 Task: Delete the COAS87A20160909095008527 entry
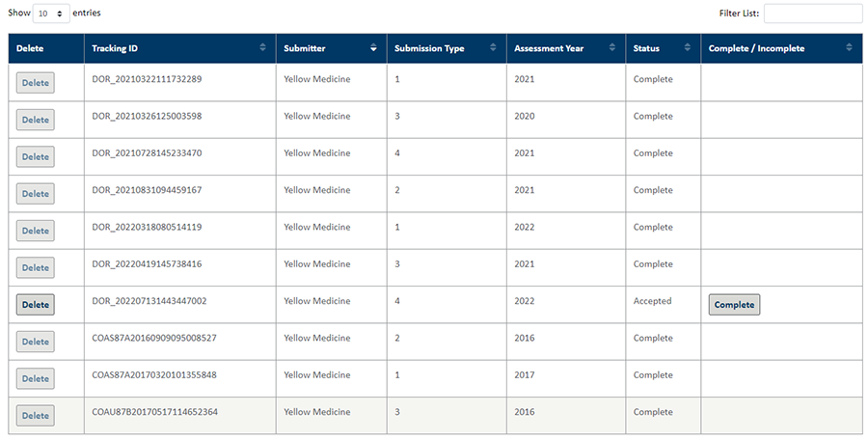36,342
